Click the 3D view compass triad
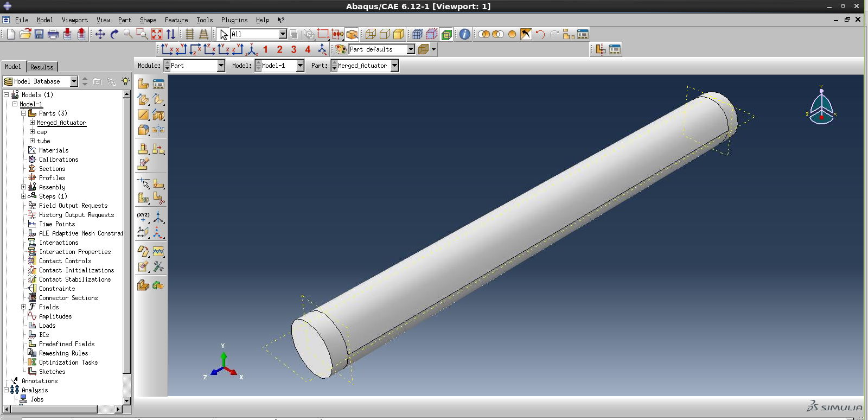The image size is (868, 420). coord(821,105)
